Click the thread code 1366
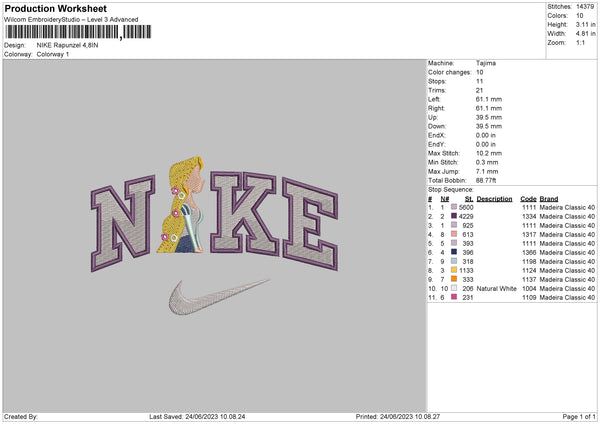The height and width of the screenshot is (424, 600). [x=529, y=252]
